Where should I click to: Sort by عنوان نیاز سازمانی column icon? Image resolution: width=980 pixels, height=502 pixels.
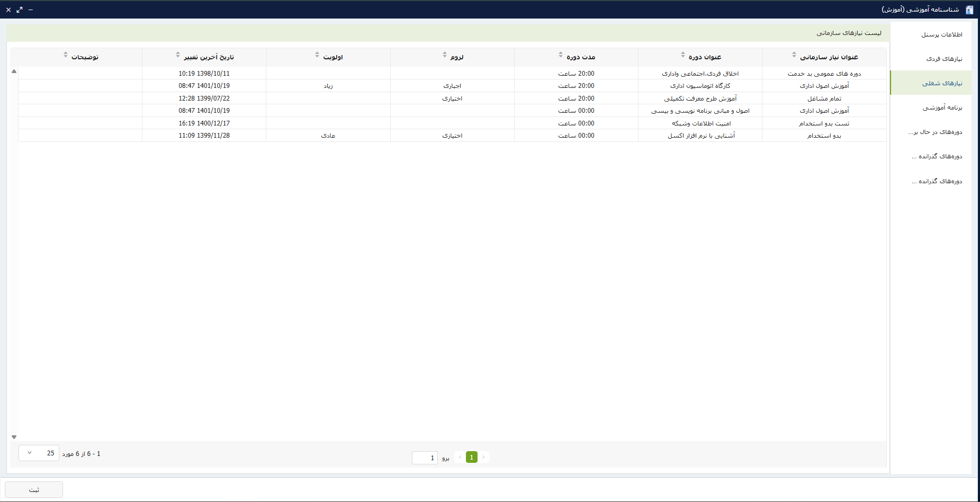pos(794,55)
